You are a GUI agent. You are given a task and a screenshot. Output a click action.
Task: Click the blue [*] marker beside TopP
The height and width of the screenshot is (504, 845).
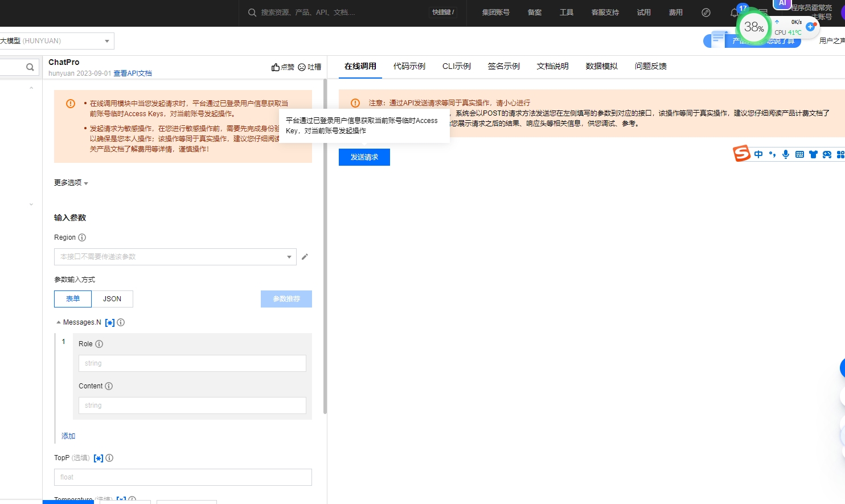coord(99,458)
